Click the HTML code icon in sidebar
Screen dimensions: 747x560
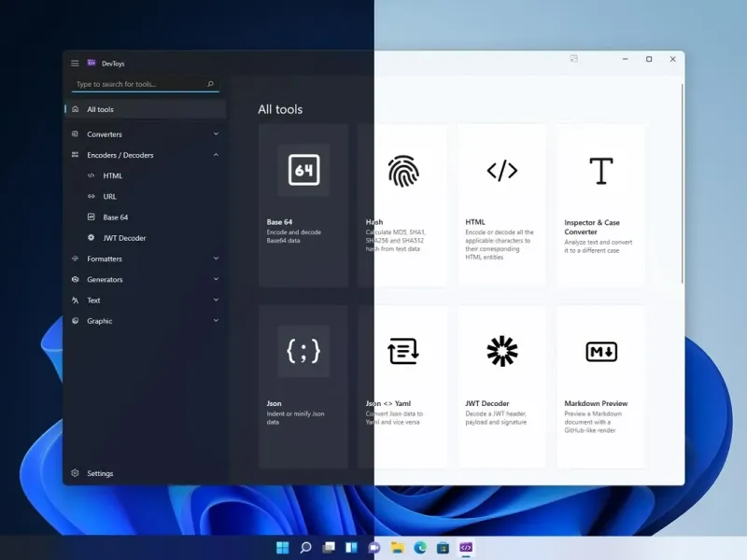pyautogui.click(x=91, y=175)
